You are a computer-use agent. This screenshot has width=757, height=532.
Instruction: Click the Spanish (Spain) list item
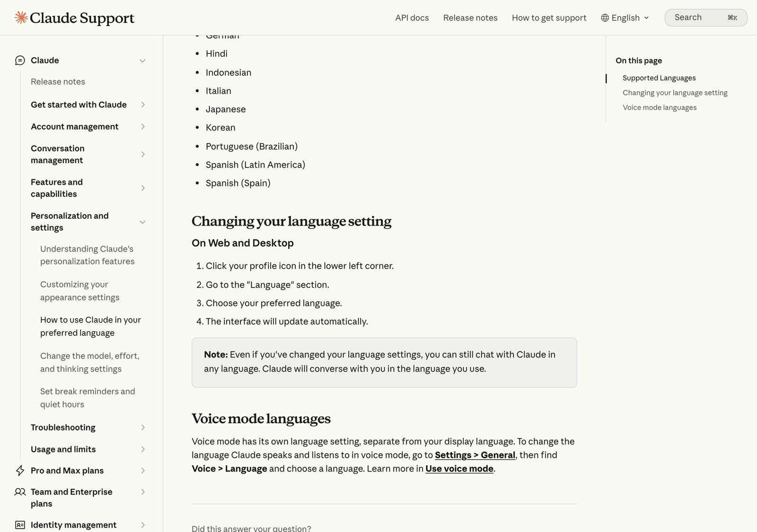238,183
